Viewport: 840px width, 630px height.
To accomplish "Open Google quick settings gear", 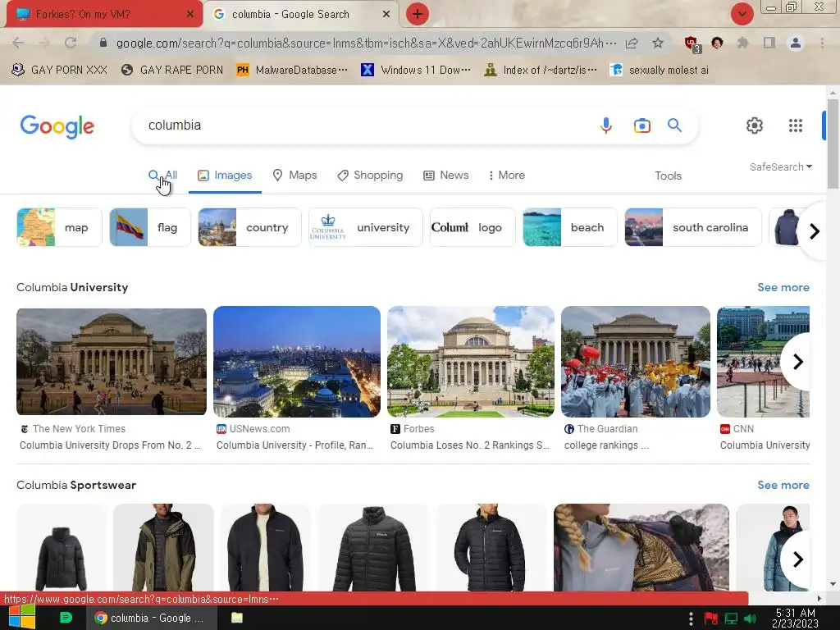I will [755, 126].
